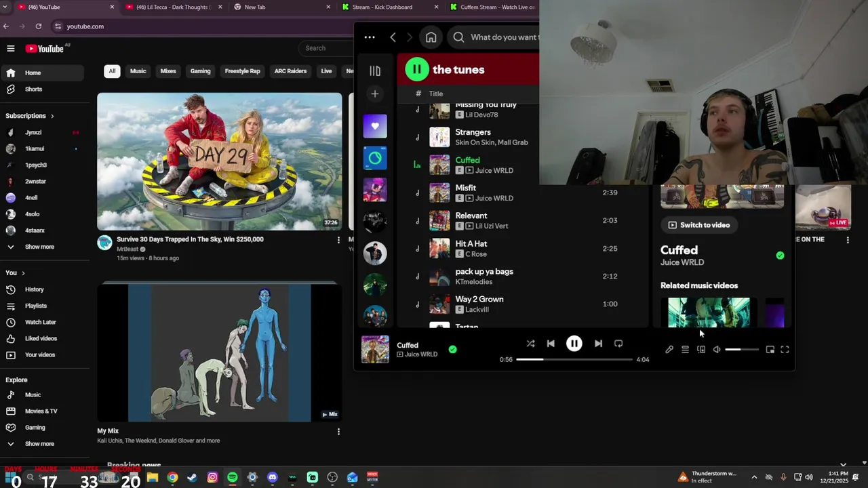
Task: Select the Music filter chip
Action: [138, 71]
